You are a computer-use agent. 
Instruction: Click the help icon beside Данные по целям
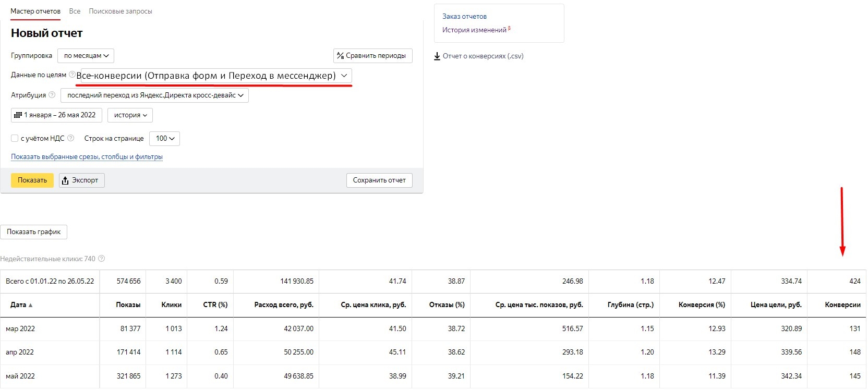[72, 75]
